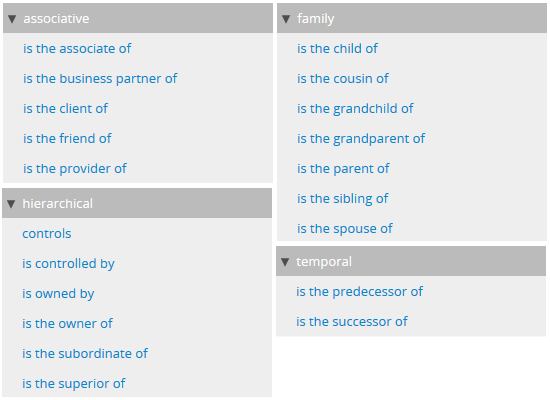Click "is owned by" link
The height and width of the screenshot is (400, 550).
58,294
